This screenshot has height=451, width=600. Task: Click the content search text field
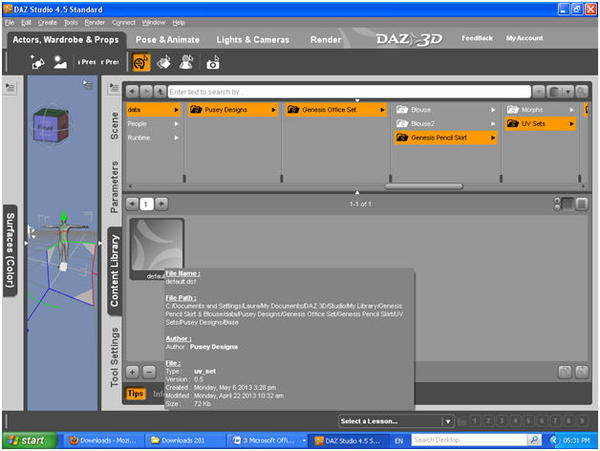tap(349, 92)
